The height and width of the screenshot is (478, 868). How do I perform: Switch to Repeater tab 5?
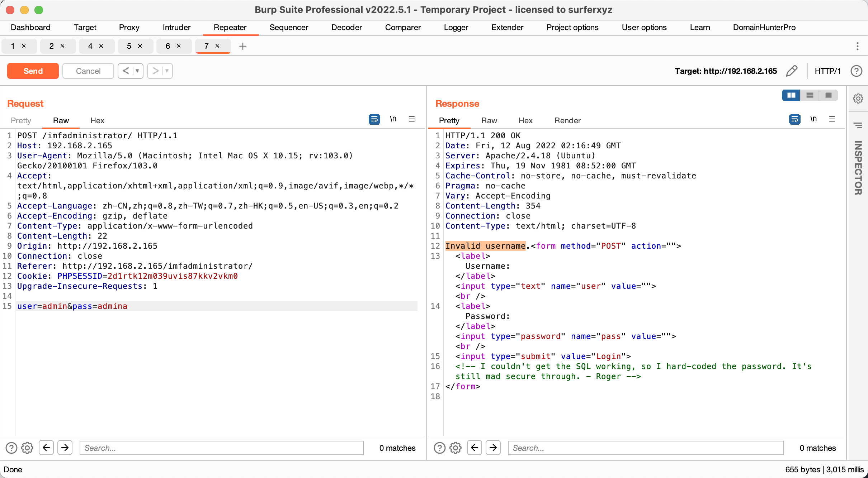click(129, 46)
